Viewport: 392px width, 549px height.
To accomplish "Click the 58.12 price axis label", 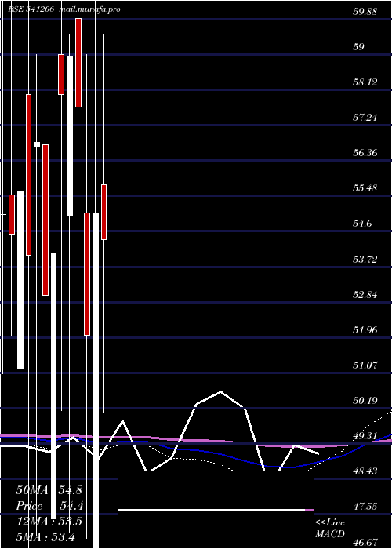I will pos(365,82).
